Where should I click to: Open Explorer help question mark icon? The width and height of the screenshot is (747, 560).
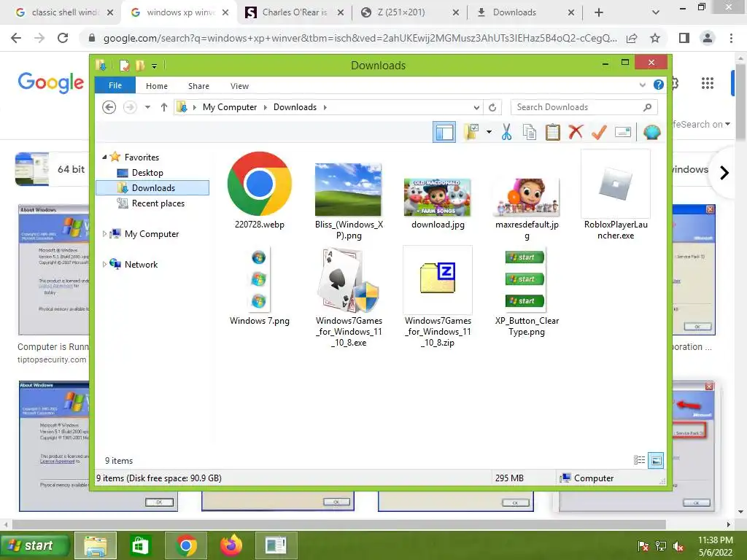(659, 85)
